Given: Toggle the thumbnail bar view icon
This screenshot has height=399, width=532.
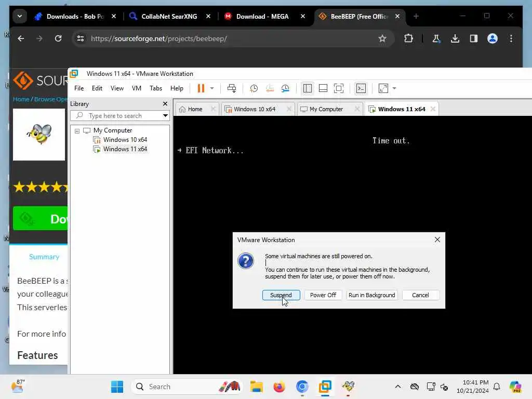Looking at the screenshot, I should pyautogui.click(x=323, y=88).
